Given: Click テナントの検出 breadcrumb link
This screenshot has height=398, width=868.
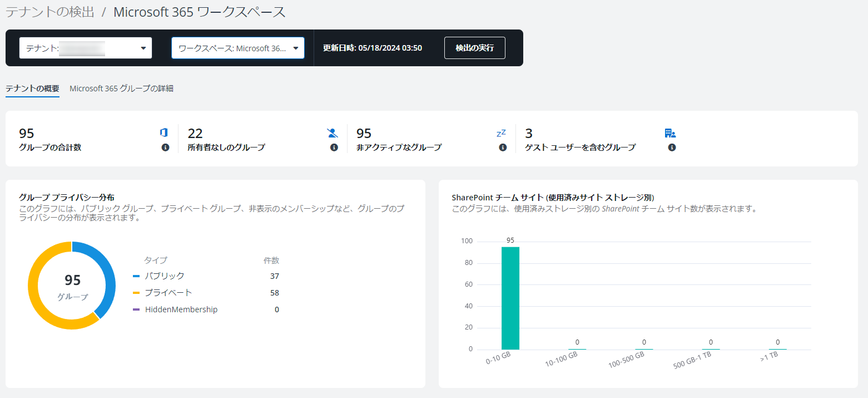Looking at the screenshot, I should tap(50, 12).
